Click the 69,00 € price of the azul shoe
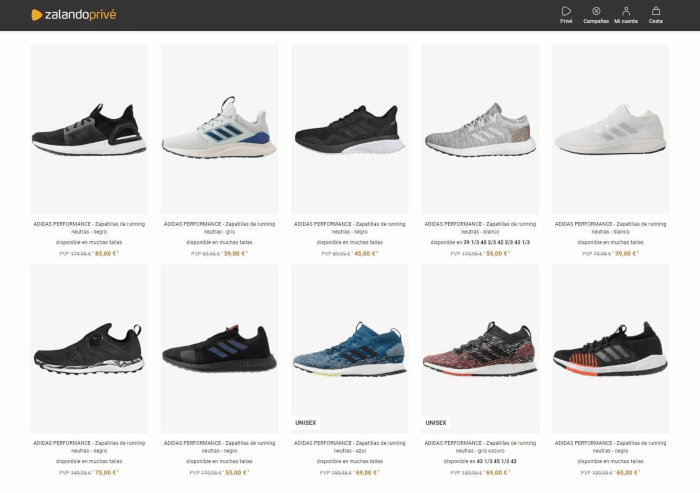Viewport: 700px width, 493px height. (x=367, y=472)
